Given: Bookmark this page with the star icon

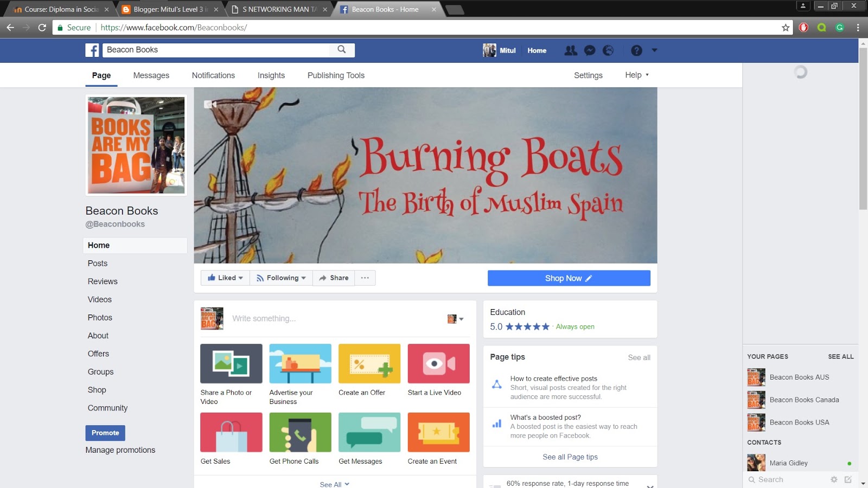Looking at the screenshot, I should (785, 28).
